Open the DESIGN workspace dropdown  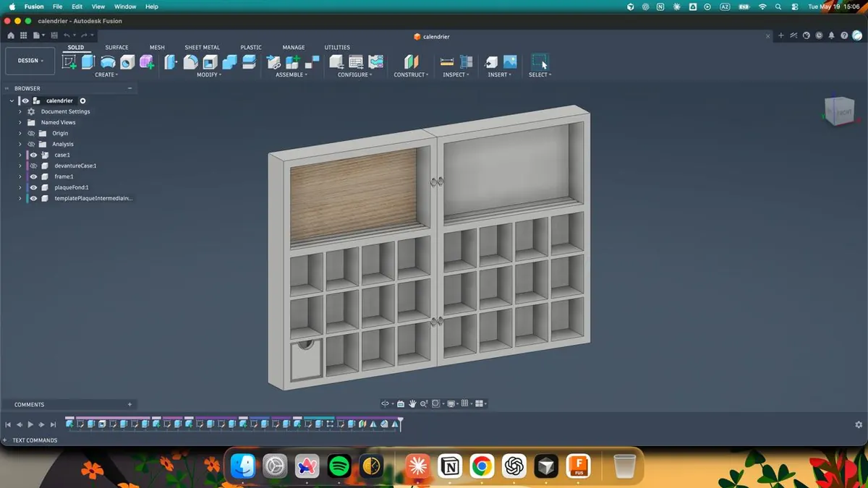[30, 61]
